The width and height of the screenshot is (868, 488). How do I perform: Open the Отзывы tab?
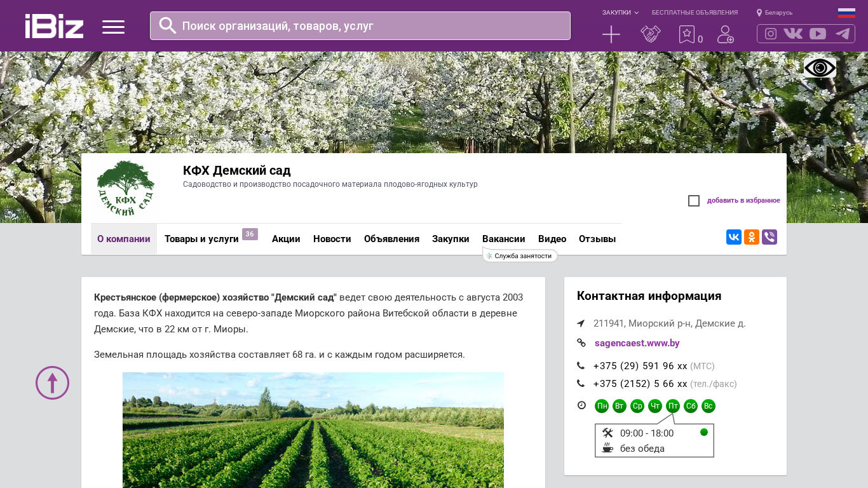coord(597,239)
